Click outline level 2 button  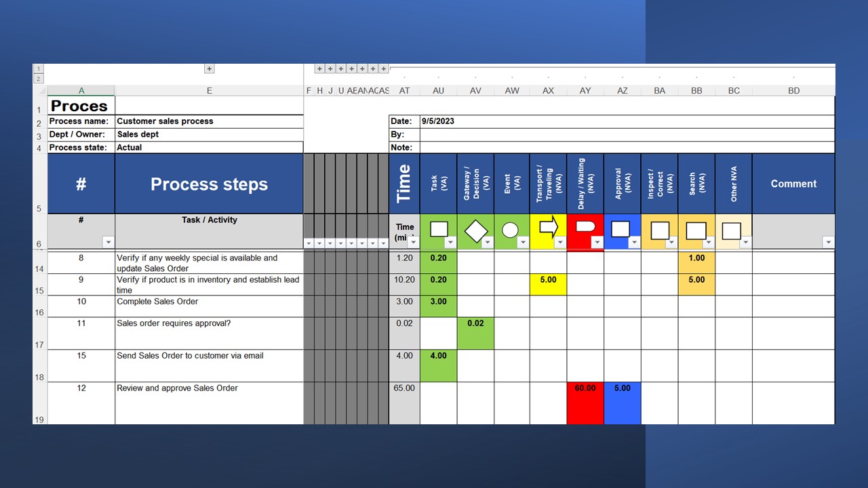click(x=39, y=79)
